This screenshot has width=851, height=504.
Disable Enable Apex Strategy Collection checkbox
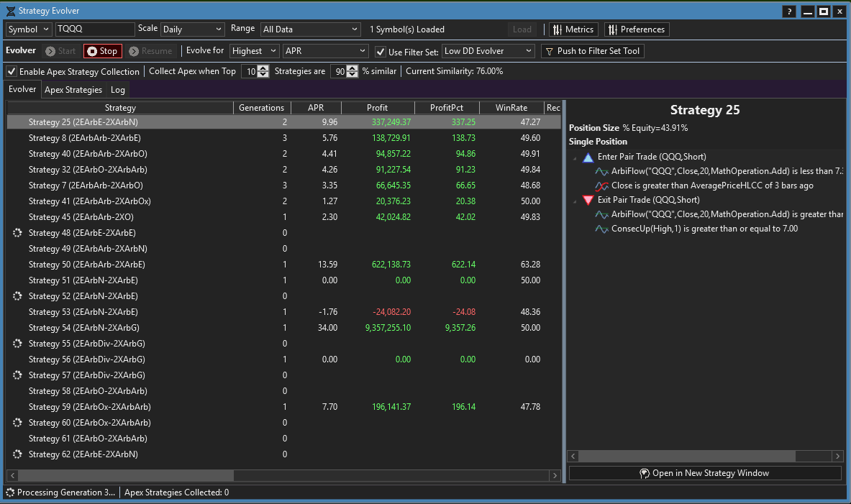pyautogui.click(x=12, y=72)
